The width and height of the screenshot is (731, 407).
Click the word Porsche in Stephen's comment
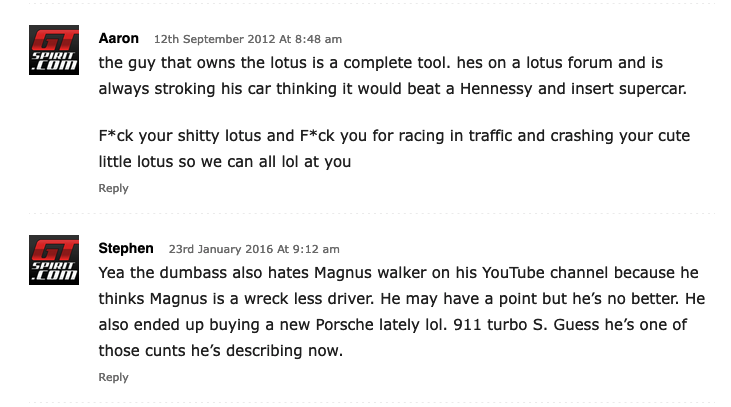tap(345, 324)
